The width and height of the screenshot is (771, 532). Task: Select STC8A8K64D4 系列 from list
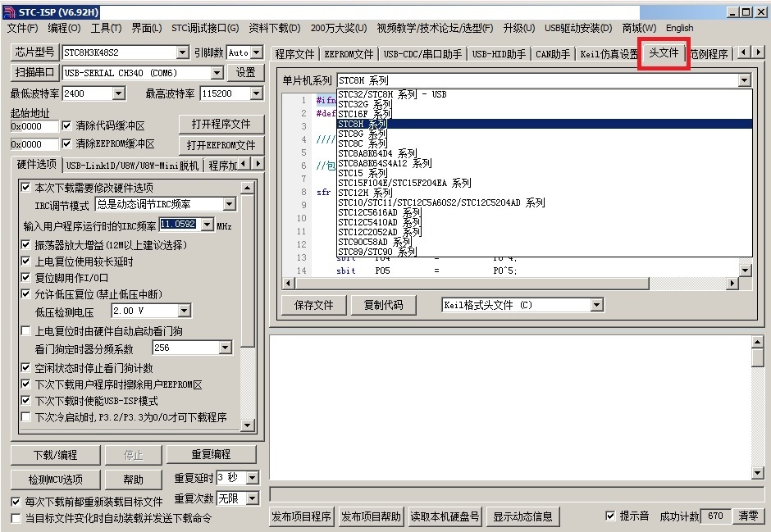click(x=545, y=153)
